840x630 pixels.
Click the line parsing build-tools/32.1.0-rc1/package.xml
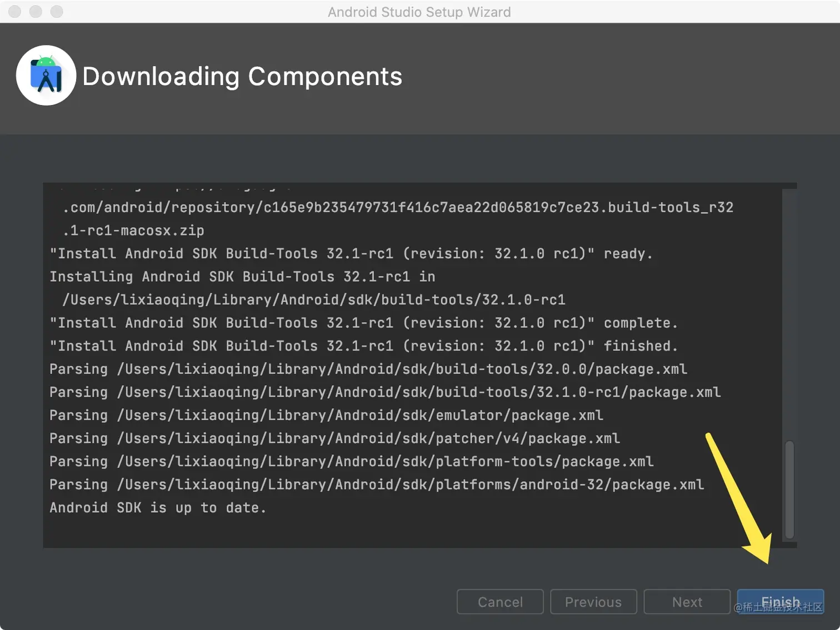tap(385, 392)
